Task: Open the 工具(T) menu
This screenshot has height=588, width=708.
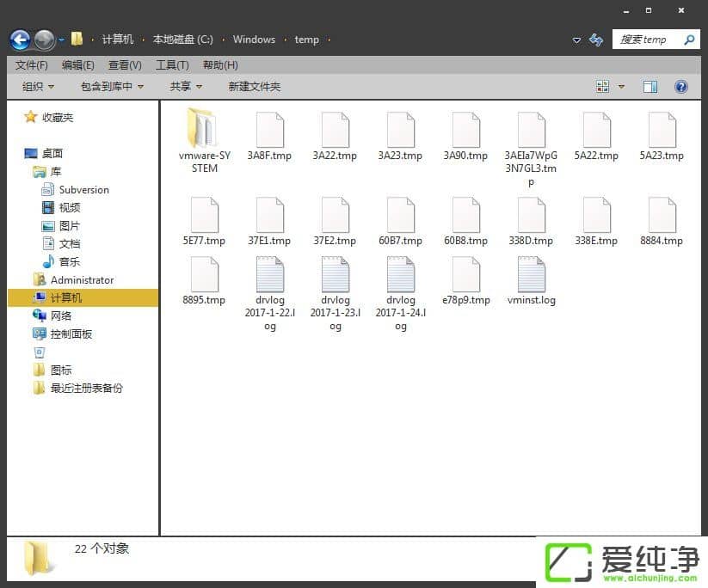Action: [x=172, y=65]
